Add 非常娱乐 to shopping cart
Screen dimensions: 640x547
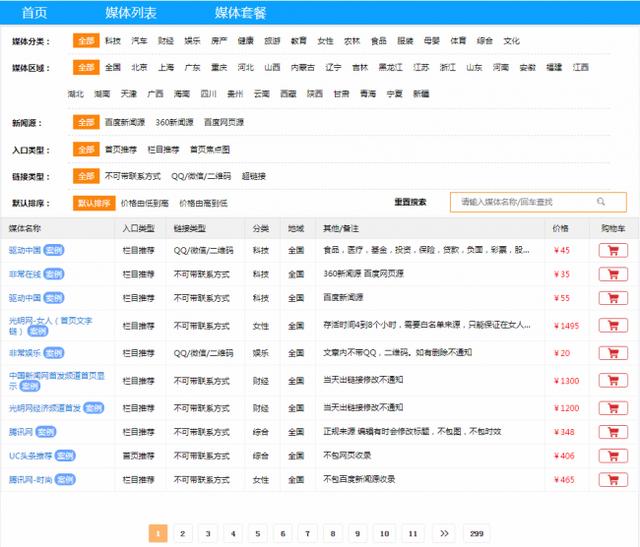[613, 353]
